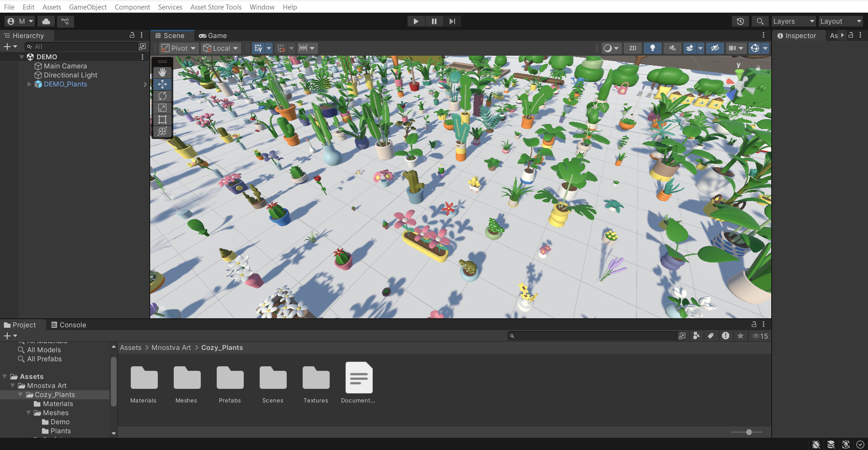This screenshot has height=450, width=868.
Task: Open the Undo History button
Action: (740, 21)
